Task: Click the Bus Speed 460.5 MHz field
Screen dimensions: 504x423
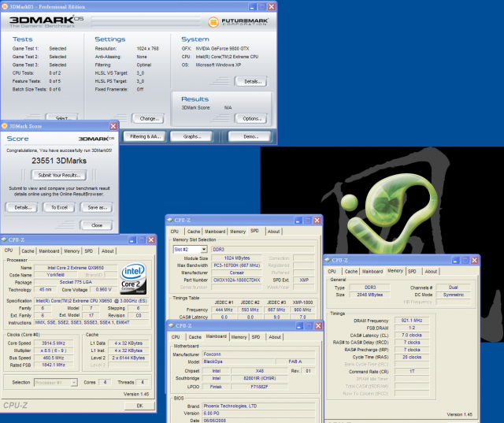Action: (54, 358)
